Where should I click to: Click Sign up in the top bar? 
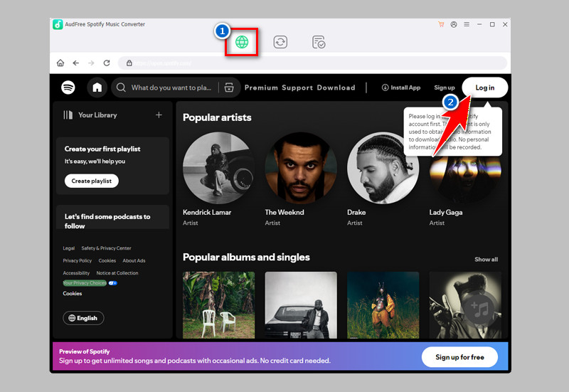[445, 88]
